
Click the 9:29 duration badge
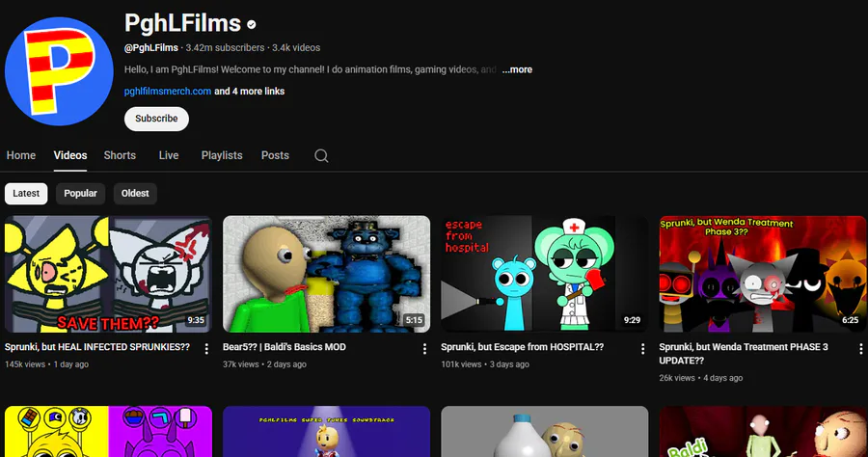[632, 320]
